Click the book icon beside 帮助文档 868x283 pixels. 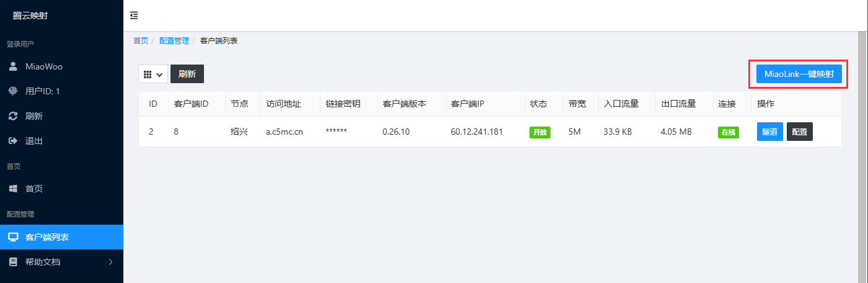click(13, 262)
